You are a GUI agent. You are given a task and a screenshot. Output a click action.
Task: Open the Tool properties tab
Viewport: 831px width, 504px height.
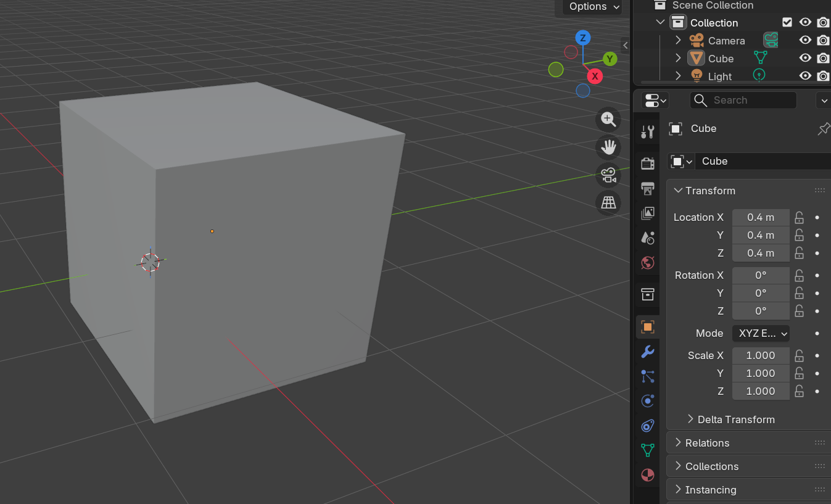[647, 131]
